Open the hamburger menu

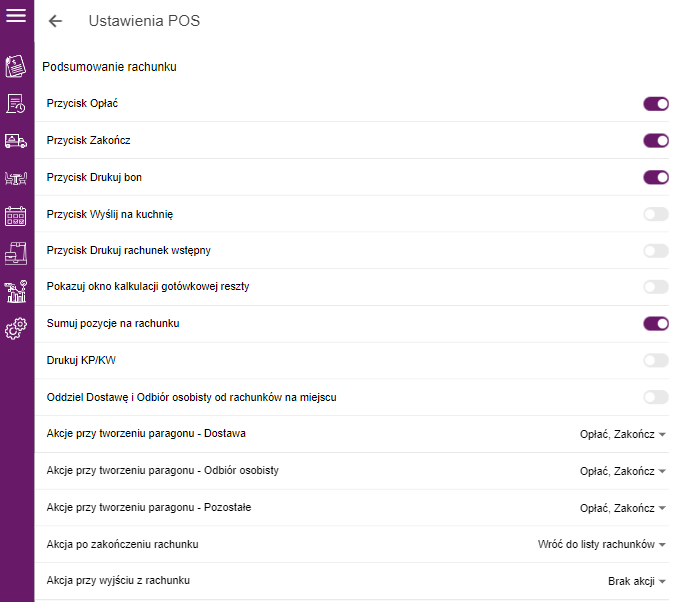(x=16, y=16)
